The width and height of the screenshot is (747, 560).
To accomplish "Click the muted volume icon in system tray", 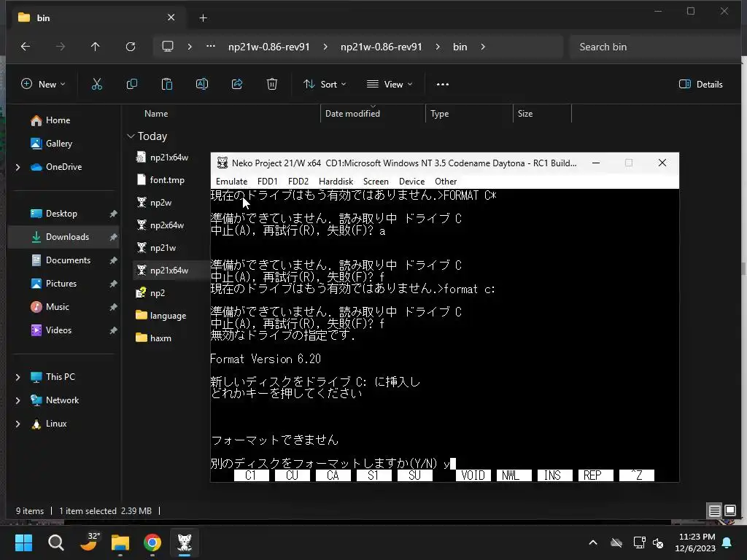I will 658,542.
